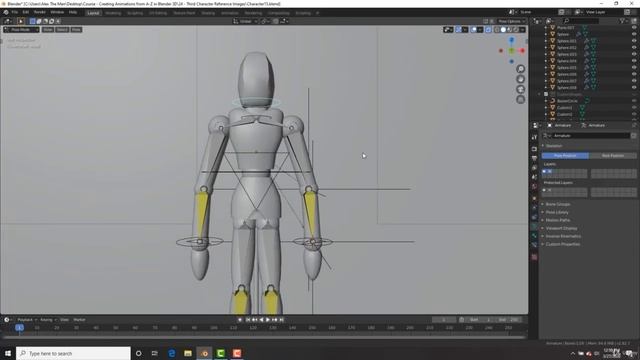Hide Sphere.004 using its eye icon

pyautogui.click(x=634, y=61)
